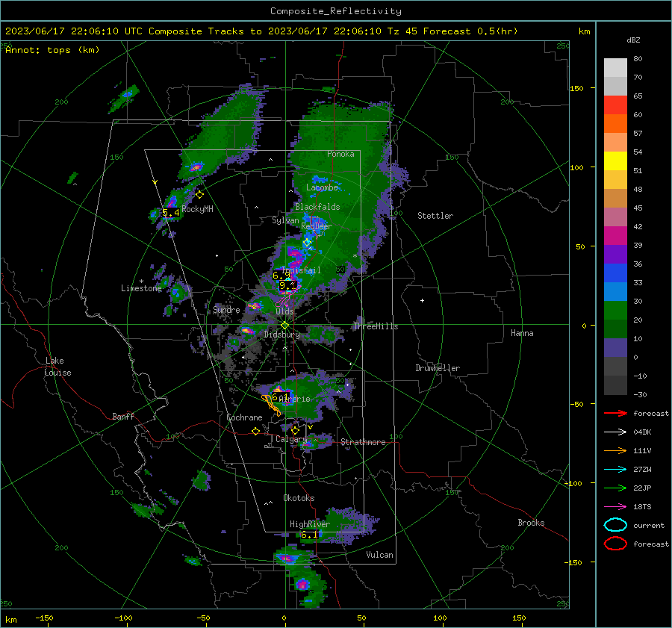Click the Sundre town label
The height and width of the screenshot is (628, 672).
[x=226, y=310]
